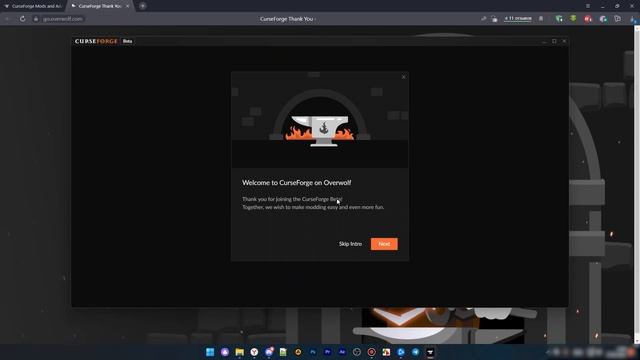Open the green notepad app in taskbar
The image size is (640, 360).
pyautogui.click(x=283, y=352)
